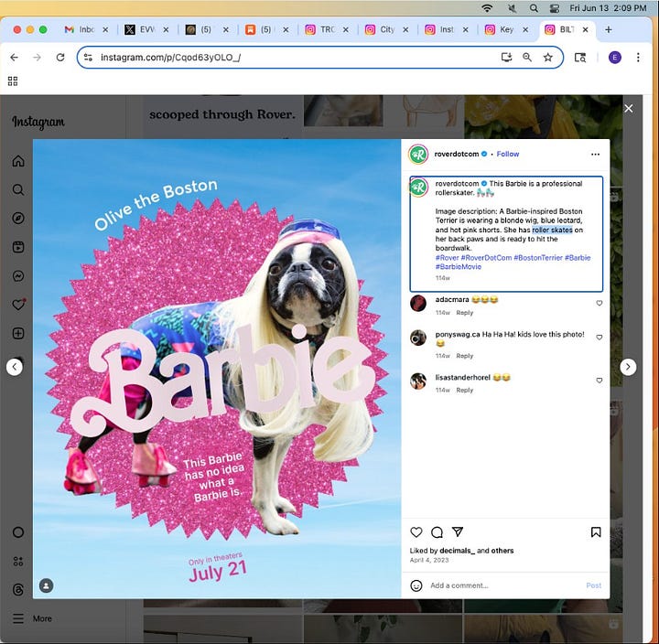659x644 pixels.
Task: Open macOS Spotlight search in menu bar
Action: point(534,8)
